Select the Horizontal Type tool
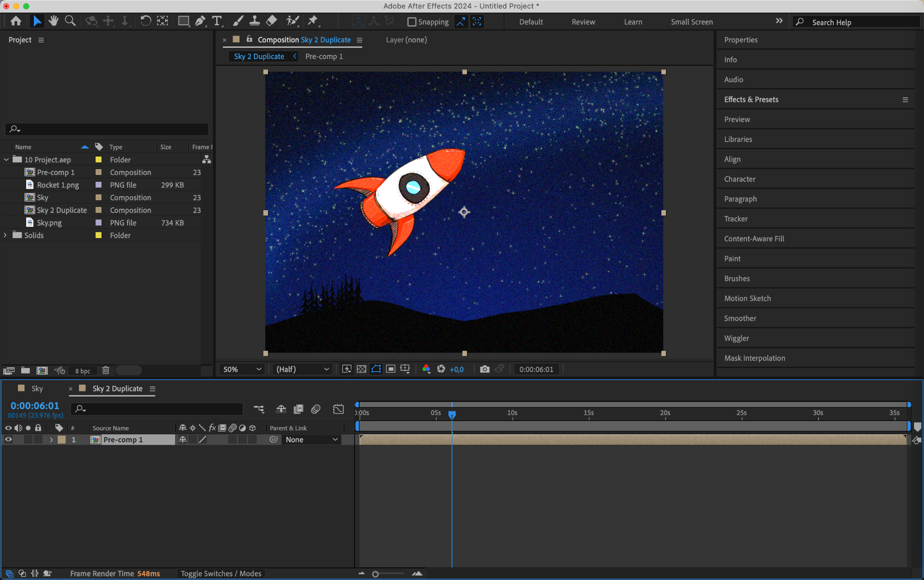This screenshot has height=580, width=924. (x=217, y=21)
